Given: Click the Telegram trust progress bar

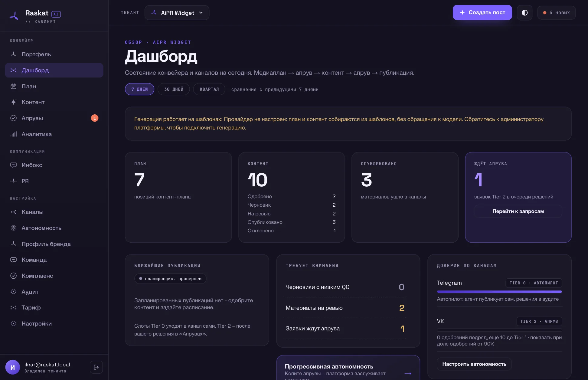Looking at the screenshot, I should (499, 292).
